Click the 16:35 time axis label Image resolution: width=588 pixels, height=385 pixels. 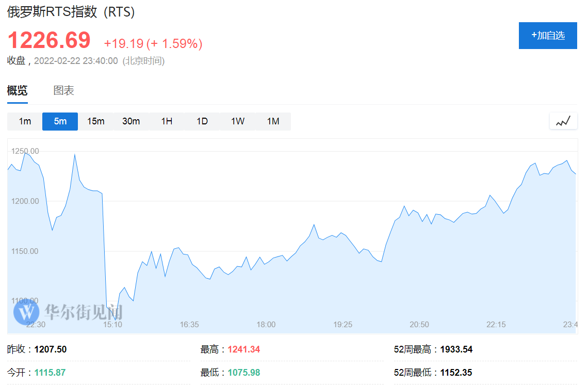(189, 325)
